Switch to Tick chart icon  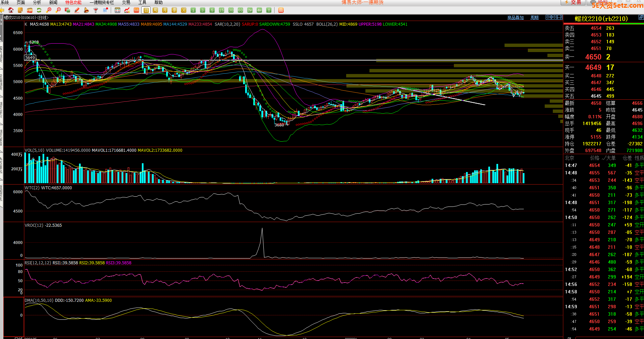point(136,10)
